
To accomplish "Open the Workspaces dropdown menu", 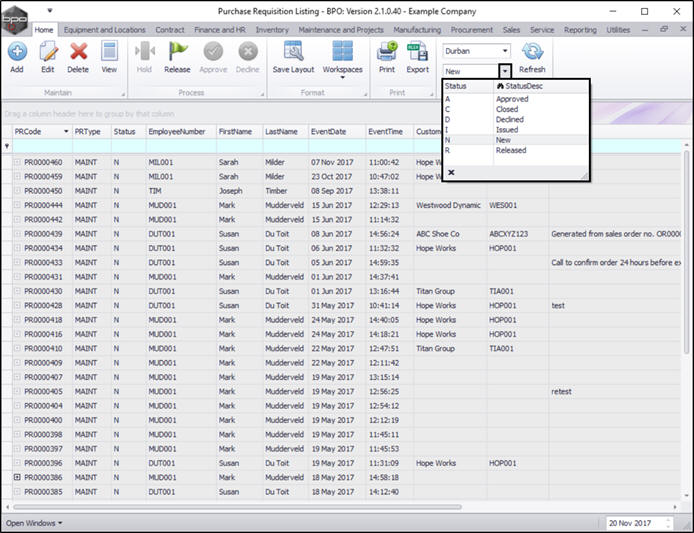I will 343,70.
